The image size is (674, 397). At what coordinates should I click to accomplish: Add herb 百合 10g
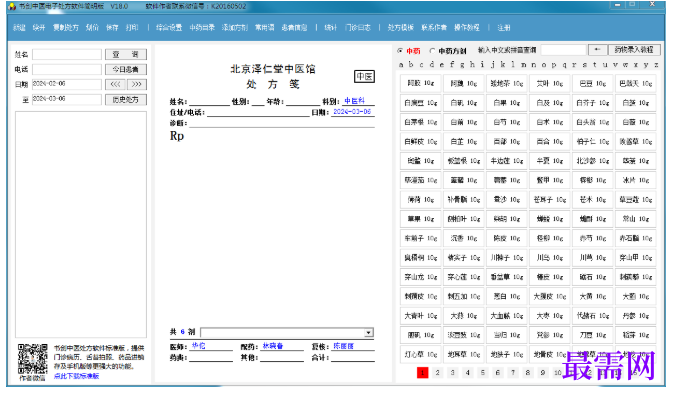pos(550,141)
